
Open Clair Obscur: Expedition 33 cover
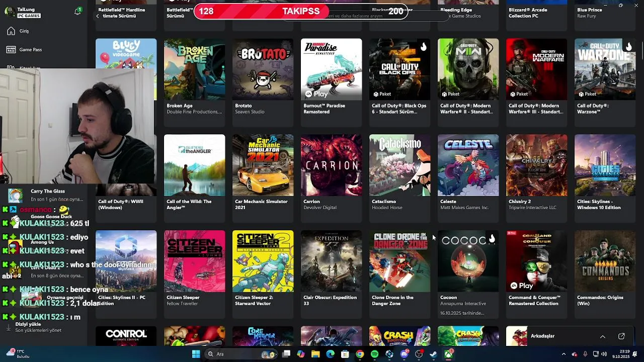click(331, 261)
